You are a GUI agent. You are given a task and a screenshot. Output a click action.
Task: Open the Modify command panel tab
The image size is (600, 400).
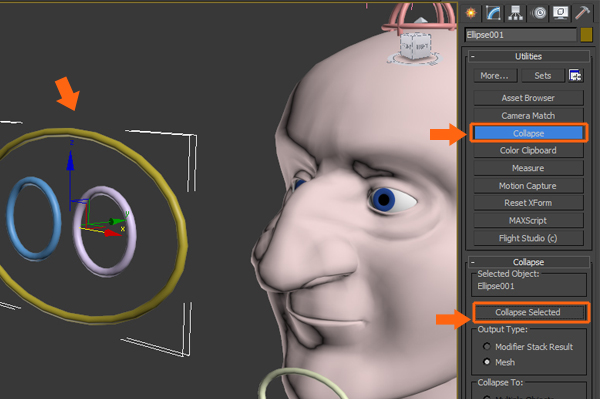pyautogui.click(x=493, y=13)
